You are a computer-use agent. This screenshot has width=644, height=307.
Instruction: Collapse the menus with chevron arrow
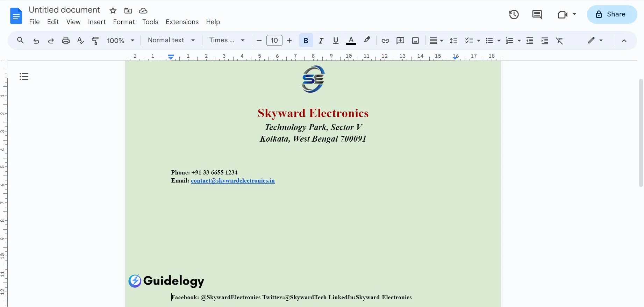624,41
